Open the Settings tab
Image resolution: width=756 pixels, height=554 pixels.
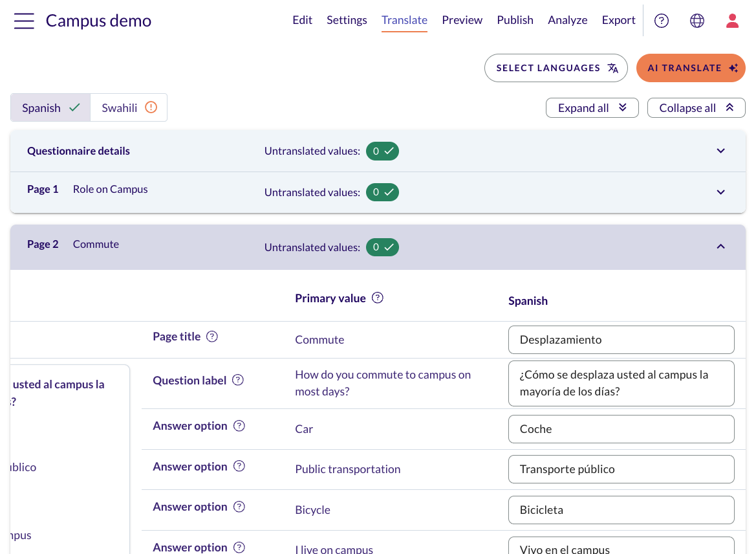[x=347, y=20]
